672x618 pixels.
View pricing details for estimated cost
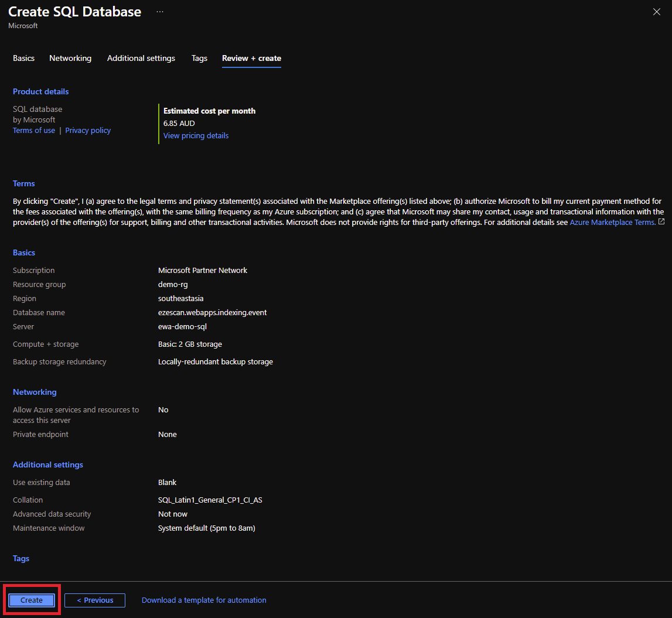pos(196,135)
